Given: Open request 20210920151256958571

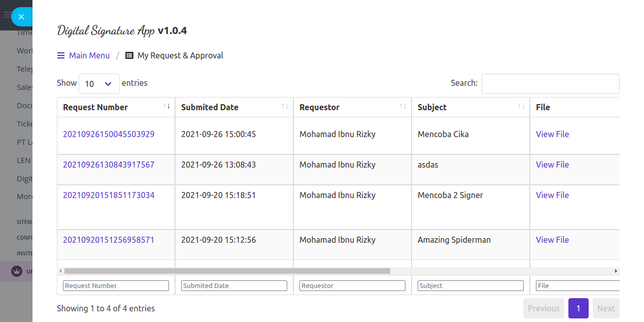Looking at the screenshot, I should tap(109, 240).
